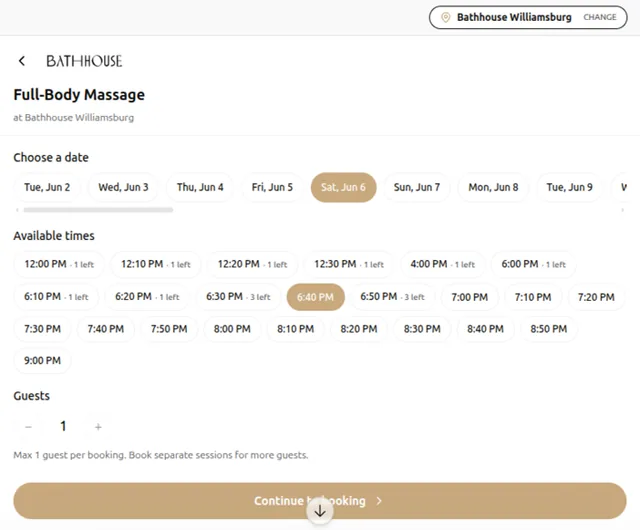Click the 'Guests' label
This screenshot has height=530, width=640.
(31, 396)
